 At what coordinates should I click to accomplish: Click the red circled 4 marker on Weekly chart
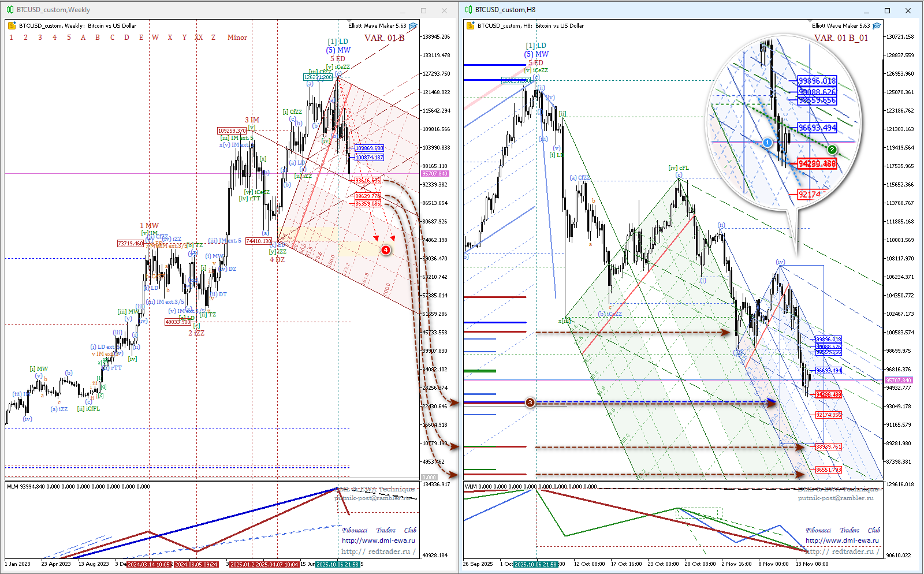[x=386, y=250]
